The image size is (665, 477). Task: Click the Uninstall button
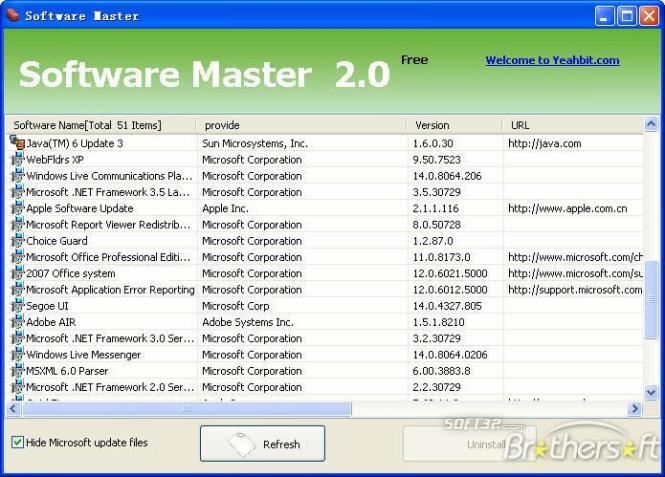pyautogui.click(x=469, y=444)
